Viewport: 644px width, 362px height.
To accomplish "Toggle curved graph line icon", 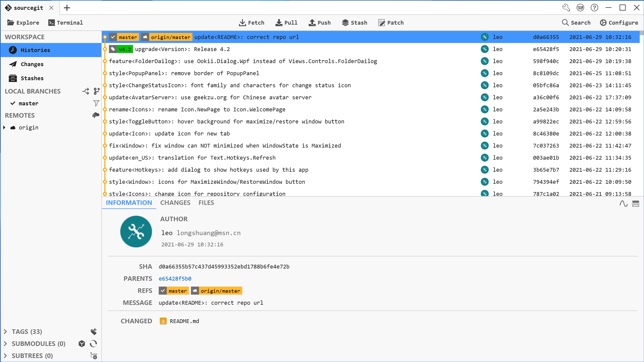I will 624,203.
